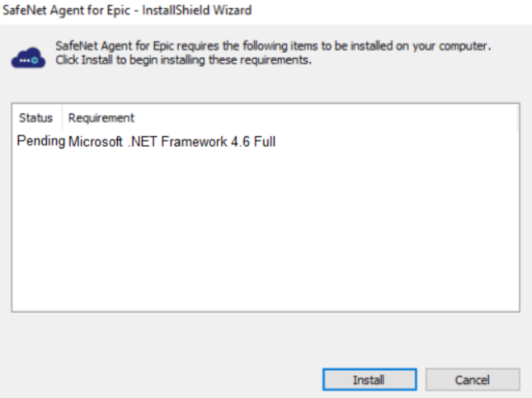Viewport: 532px width, 398px height.
Task: Click the SafeNet cloud logo icon
Action: (29, 58)
